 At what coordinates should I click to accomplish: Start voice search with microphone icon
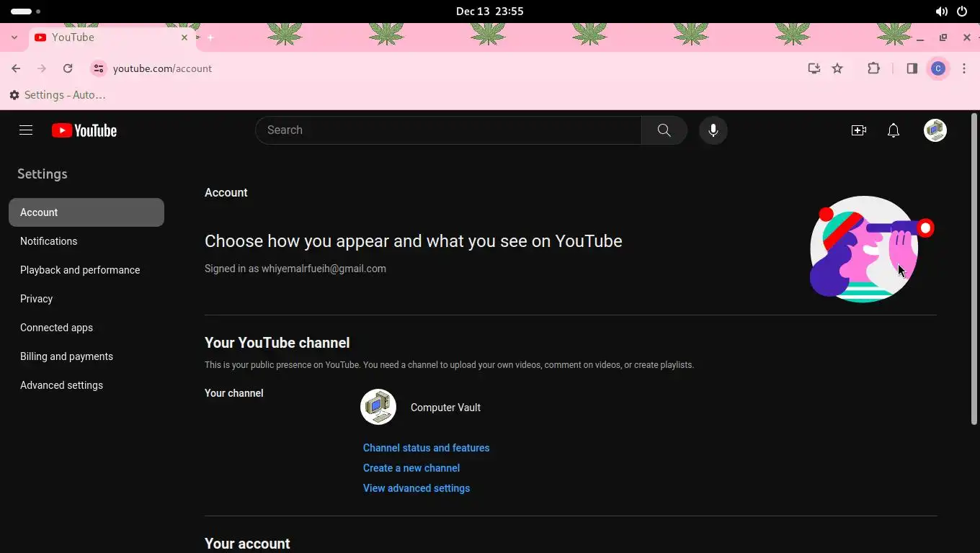(713, 130)
